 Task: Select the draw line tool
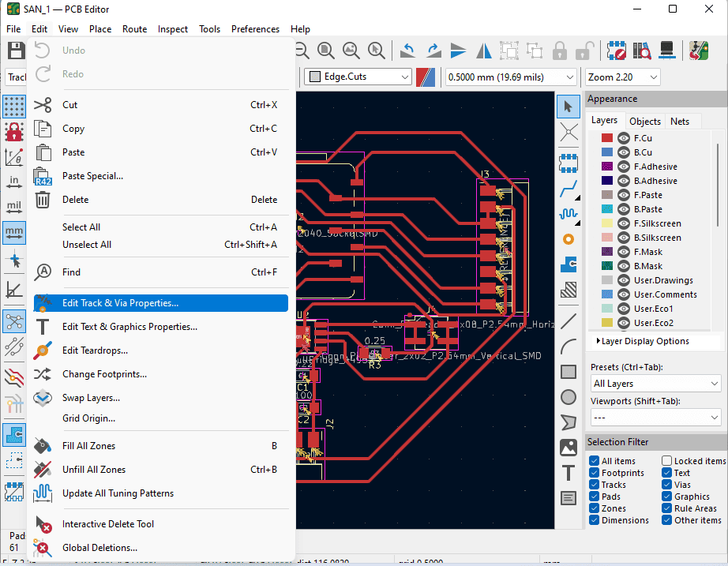[569, 321]
